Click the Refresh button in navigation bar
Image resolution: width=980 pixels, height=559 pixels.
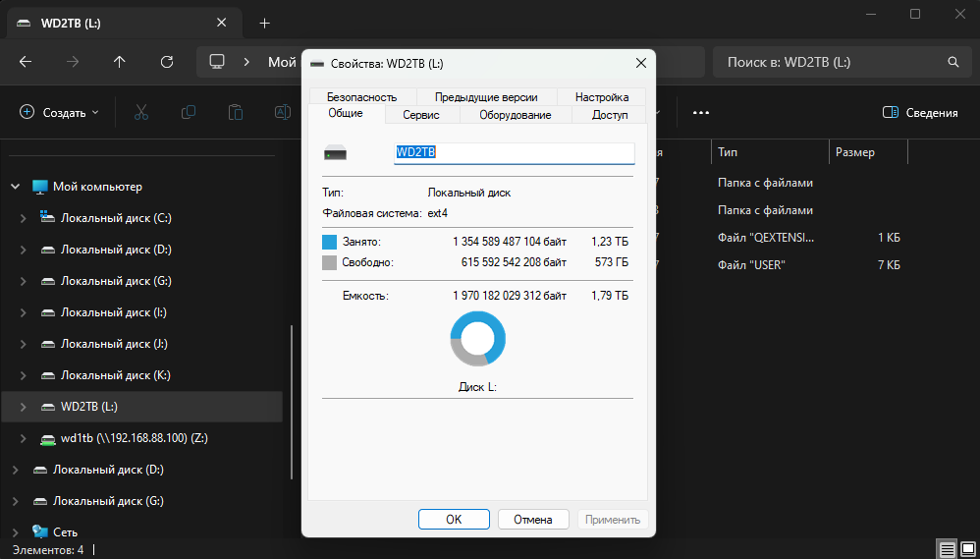(167, 62)
